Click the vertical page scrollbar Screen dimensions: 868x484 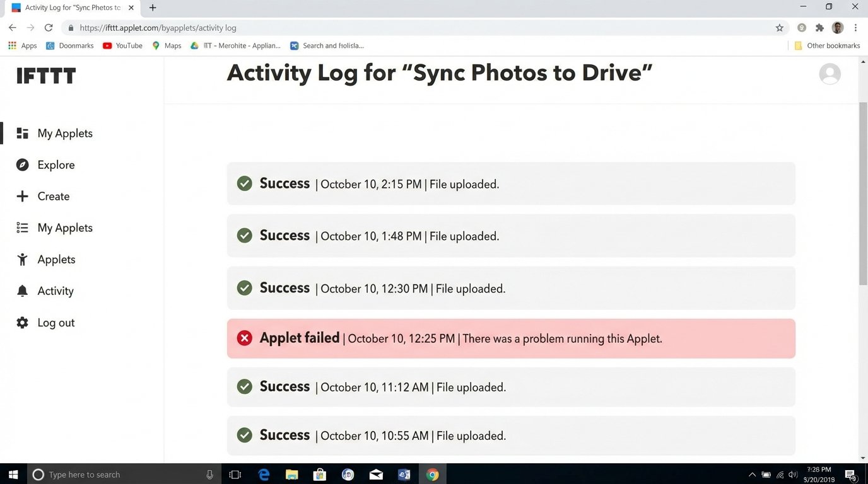click(863, 189)
